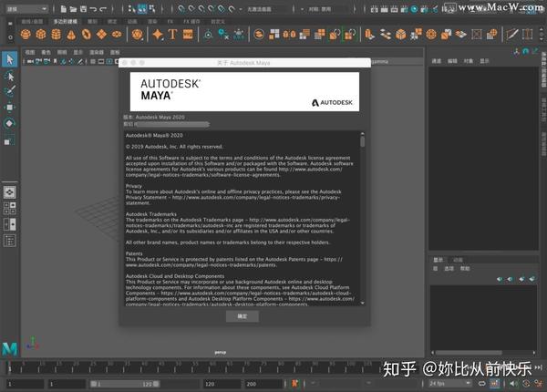Toggle select by component type mode

click(152, 9)
